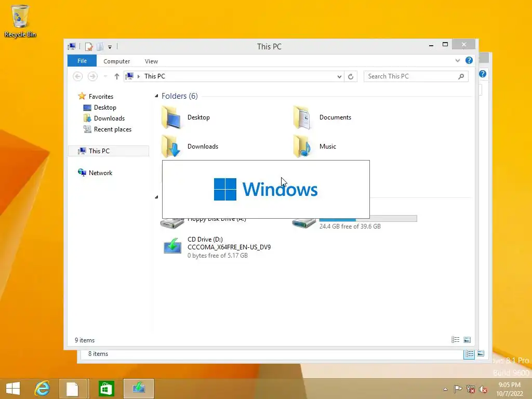The width and height of the screenshot is (532, 399).
Task: Click the Folders (6) group header
Action: pos(179,96)
